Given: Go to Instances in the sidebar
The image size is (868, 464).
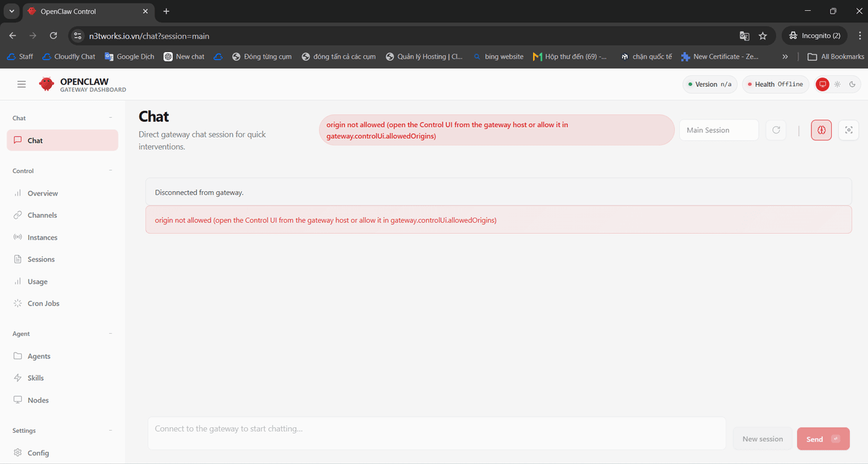Looking at the screenshot, I should [x=42, y=237].
